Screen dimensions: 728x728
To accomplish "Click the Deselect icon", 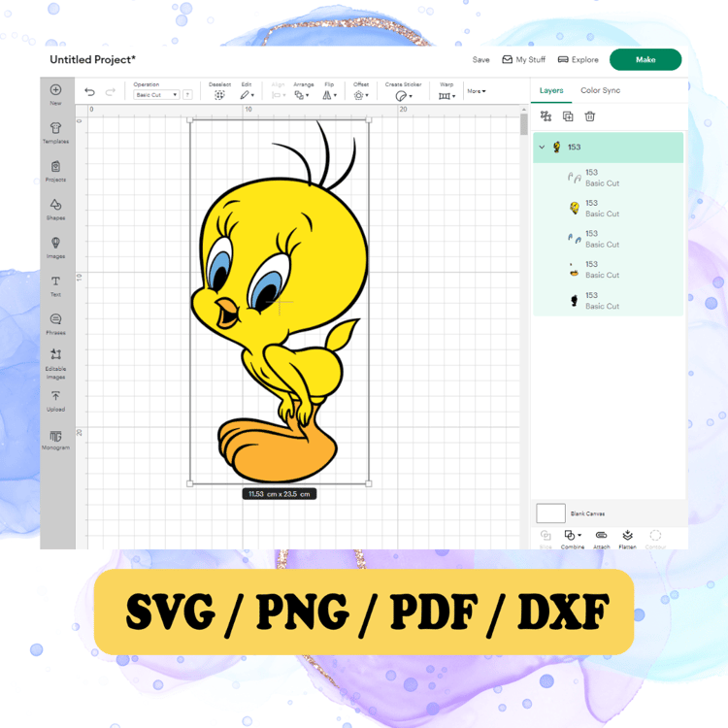I will tap(219, 95).
